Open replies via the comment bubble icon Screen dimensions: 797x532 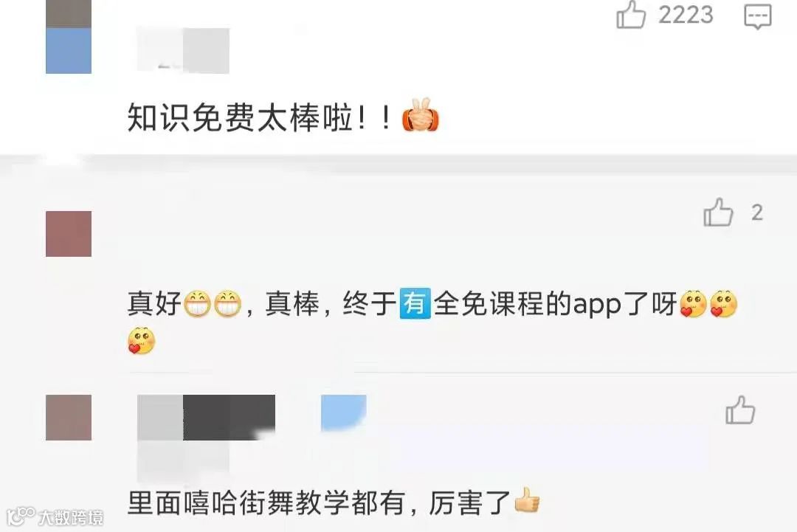click(x=757, y=16)
